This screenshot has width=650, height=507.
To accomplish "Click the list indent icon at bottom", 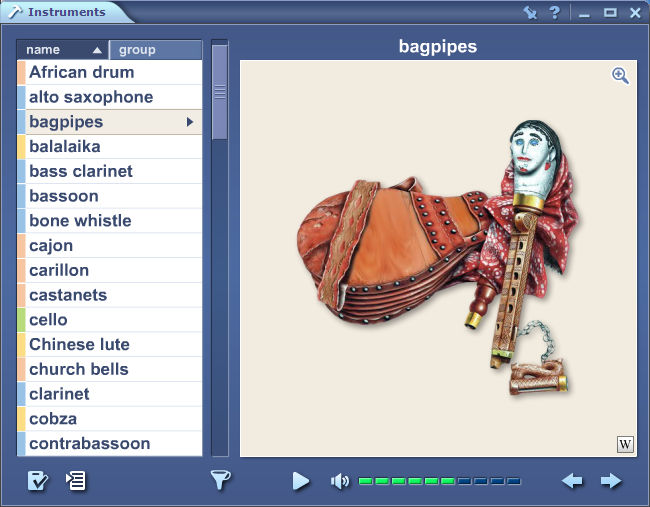I will coord(75,481).
